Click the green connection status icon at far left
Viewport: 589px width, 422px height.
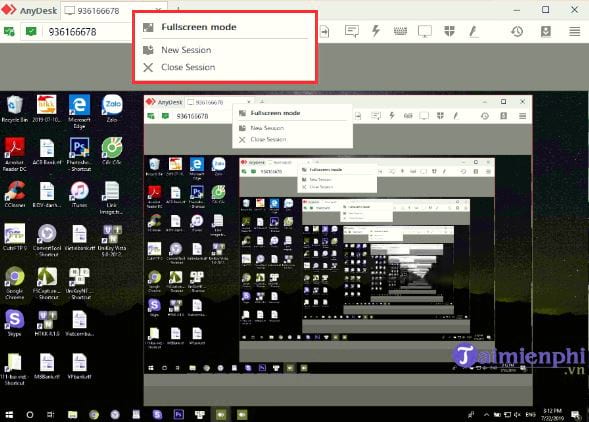[x=9, y=32]
